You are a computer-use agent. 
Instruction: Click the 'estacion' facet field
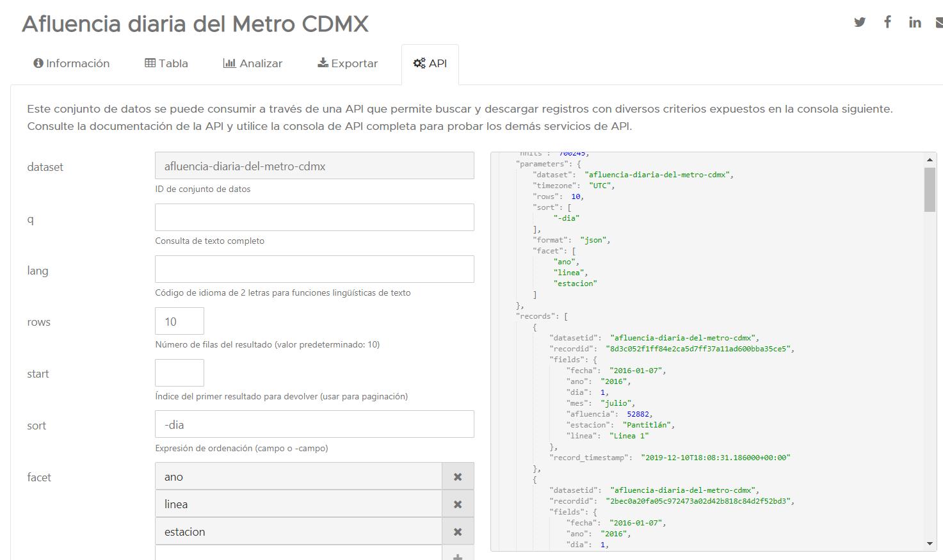coord(298,532)
